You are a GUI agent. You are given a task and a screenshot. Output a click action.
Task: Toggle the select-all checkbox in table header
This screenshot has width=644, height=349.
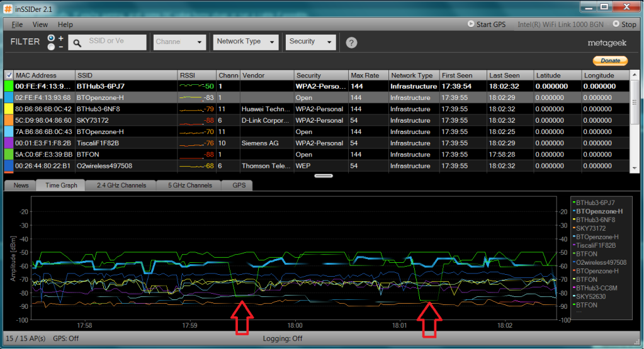coord(9,75)
